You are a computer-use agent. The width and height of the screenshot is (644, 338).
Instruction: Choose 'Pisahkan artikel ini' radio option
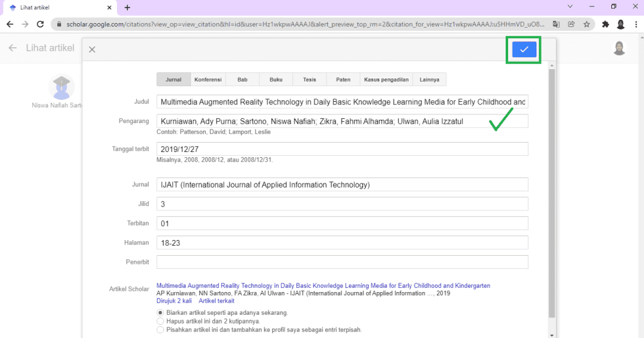click(x=160, y=329)
